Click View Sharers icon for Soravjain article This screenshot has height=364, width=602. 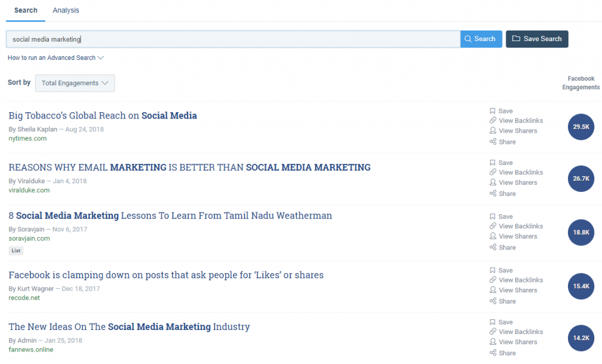493,236
